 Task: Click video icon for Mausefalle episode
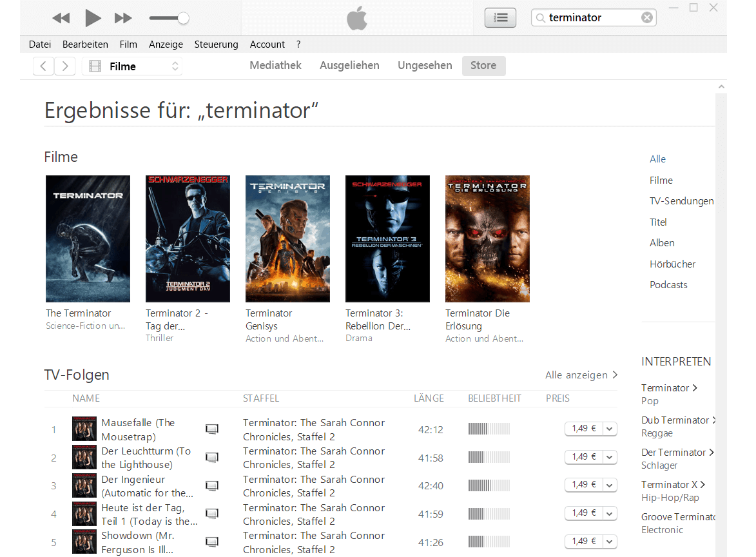[x=212, y=429]
